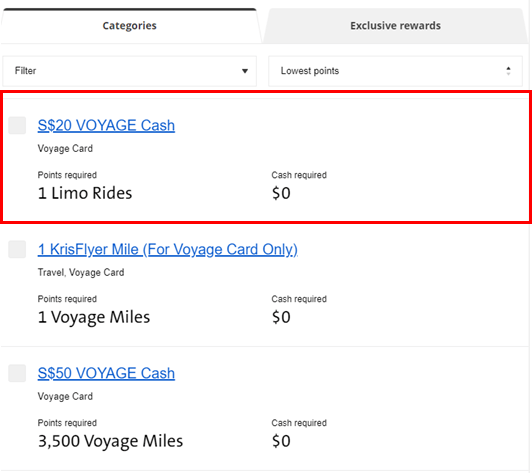Click Voyage Card label under S$20 VOYAGE Cash
The image size is (532, 473).
[65, 149]
